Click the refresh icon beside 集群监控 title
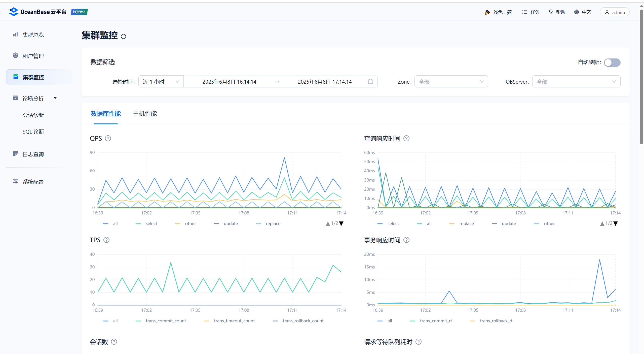 (x=123, y=36)
